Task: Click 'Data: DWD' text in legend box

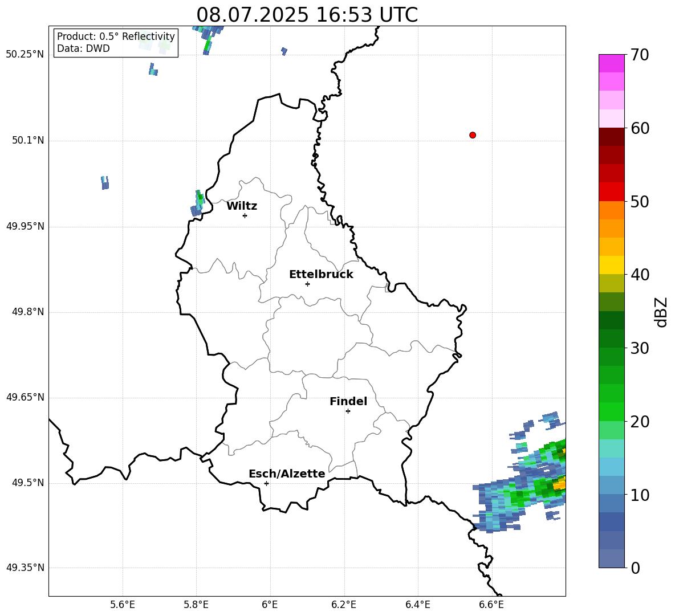Action: point(83,48)
